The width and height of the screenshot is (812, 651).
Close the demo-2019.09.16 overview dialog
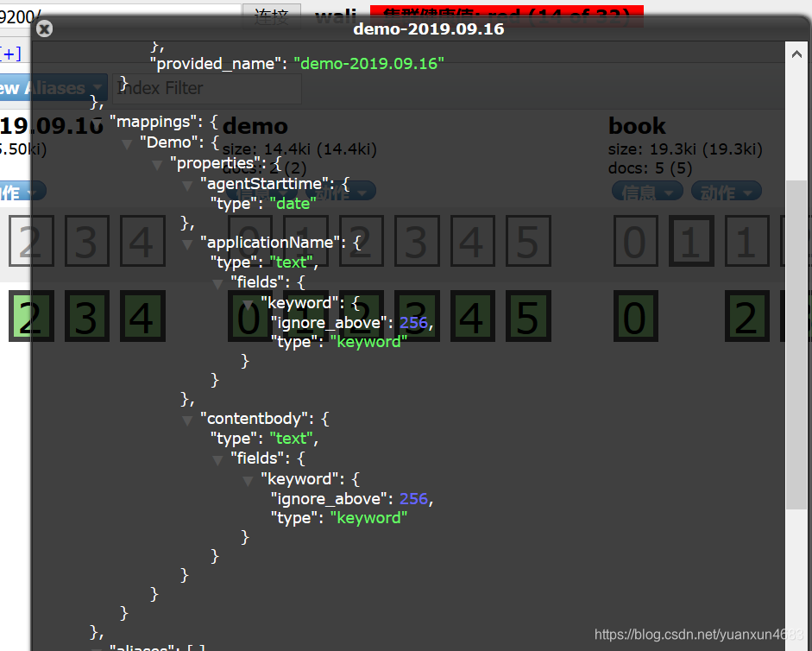[x=44, y=28]
